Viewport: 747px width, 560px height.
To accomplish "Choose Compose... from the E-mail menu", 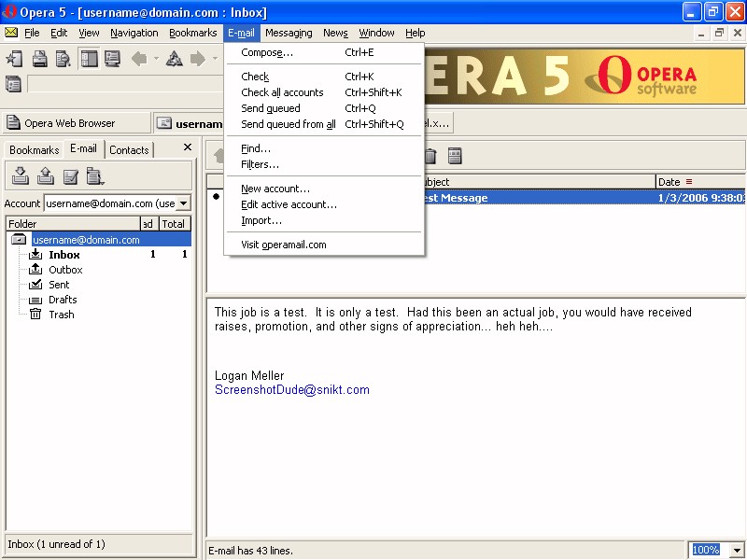I will tap(324, 52).
